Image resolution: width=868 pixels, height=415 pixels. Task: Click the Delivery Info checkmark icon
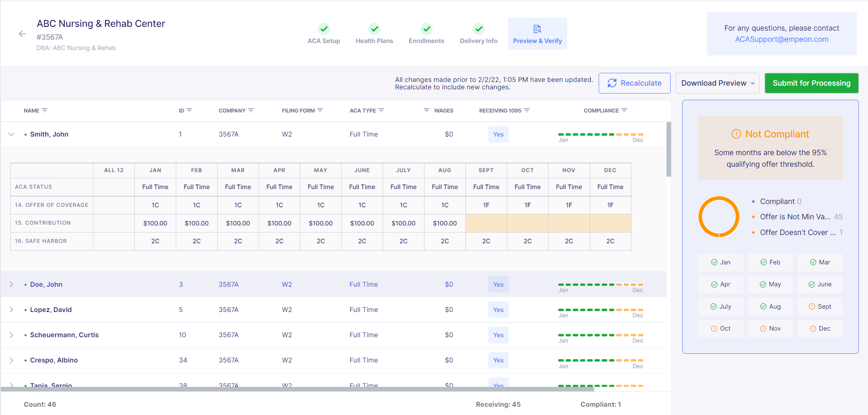(x=479, y=29)
